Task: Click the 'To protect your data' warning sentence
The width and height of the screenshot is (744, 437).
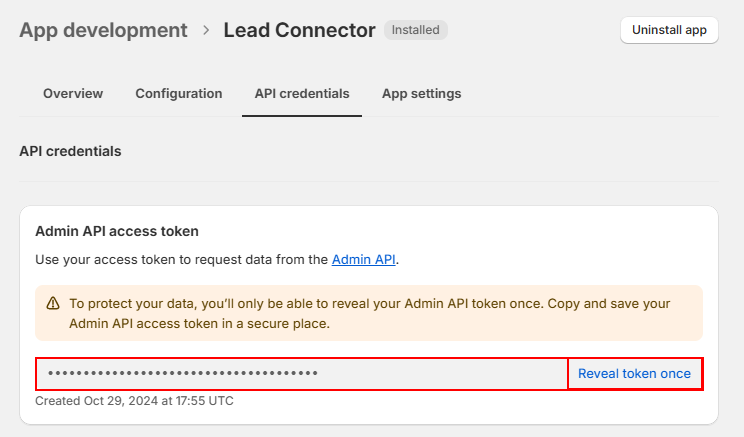Action: coord(369,303)
